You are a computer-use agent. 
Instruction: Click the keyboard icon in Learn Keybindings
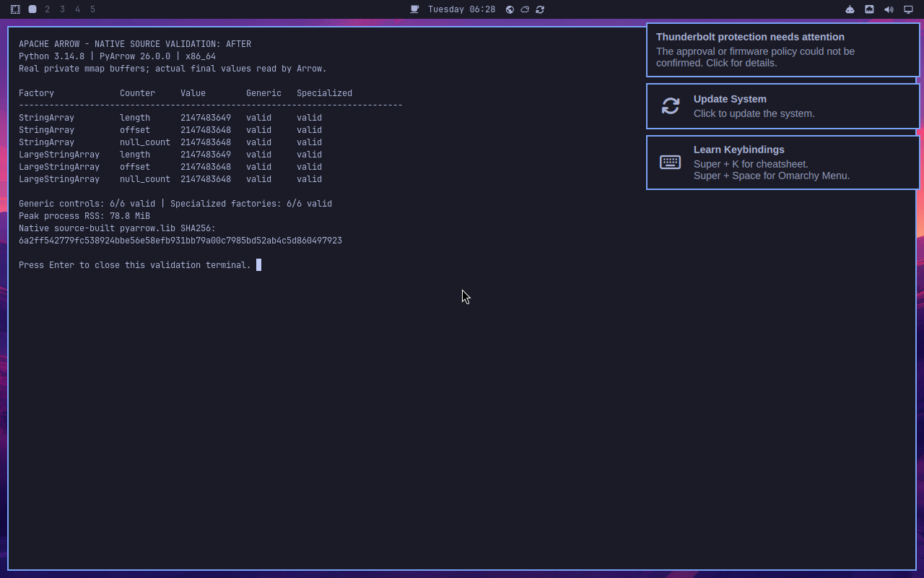click(670, 163)
